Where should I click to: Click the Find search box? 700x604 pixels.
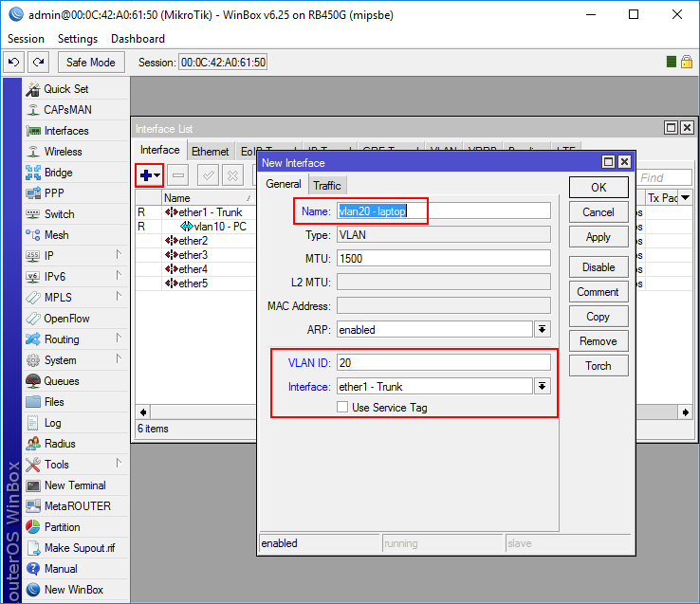pos(664,177)
